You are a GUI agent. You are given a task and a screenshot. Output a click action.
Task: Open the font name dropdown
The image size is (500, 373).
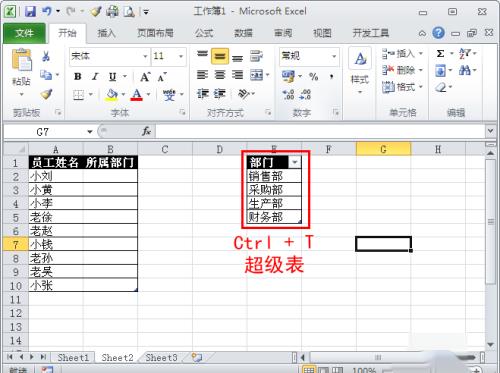click(145, 56)
